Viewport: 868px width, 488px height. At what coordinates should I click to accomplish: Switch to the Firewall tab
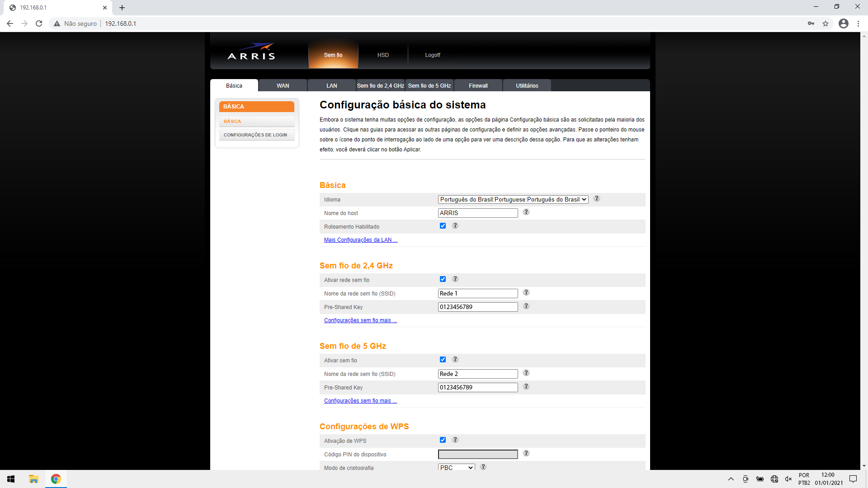tap(478, 85)
